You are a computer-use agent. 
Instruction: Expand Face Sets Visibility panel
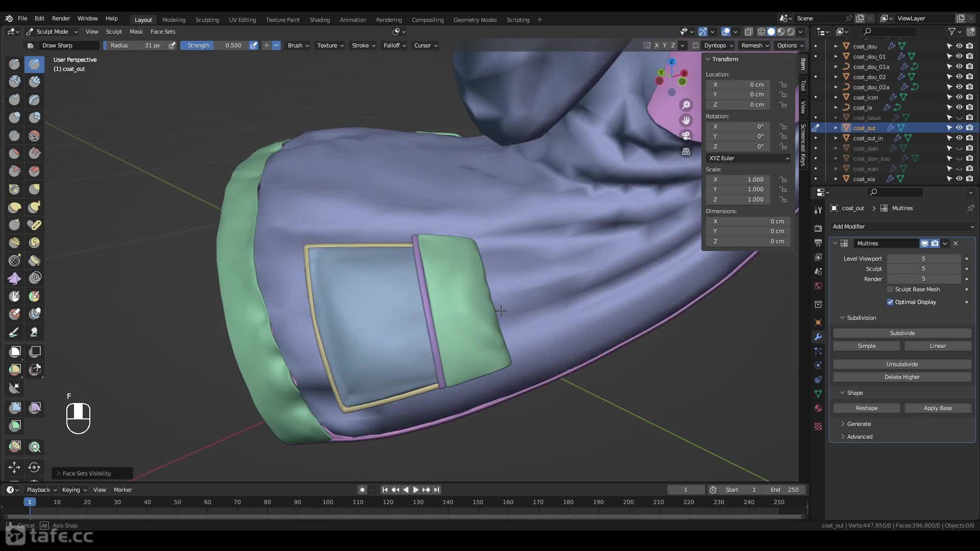click(x=92, y=473)
